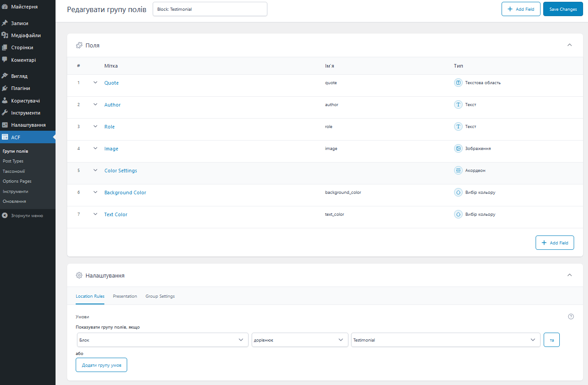The height and width of the screenshot is (385, 588).
Task: Click the collapse-menu arrow icon
Action: coord(5,216)
